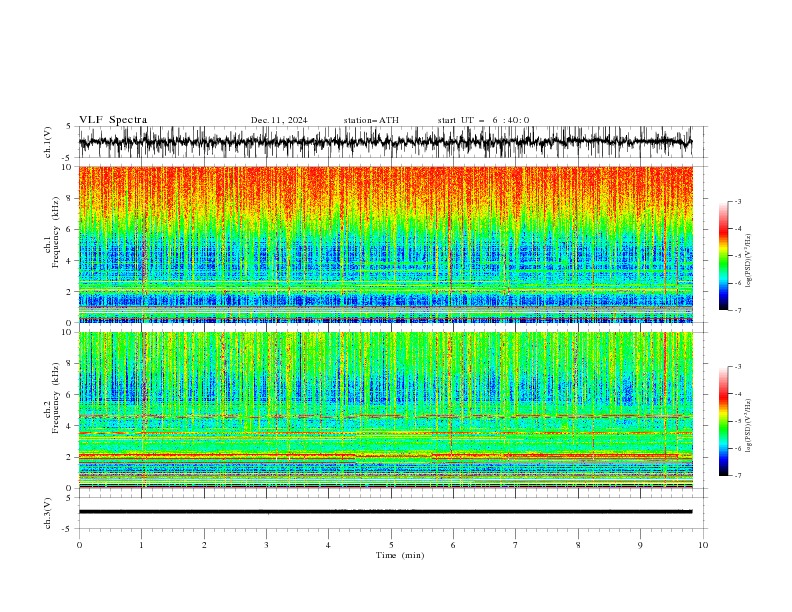Click the date 'Dec. 11, 2024'
Screen dimensions: 792x612
tap(279, 120)
